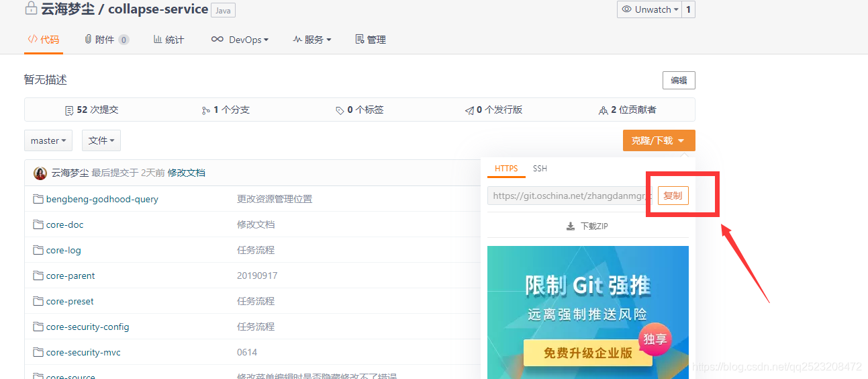Open the 1 个分支 link
This screenshot has height=379, width=868.
pos(226,110)
